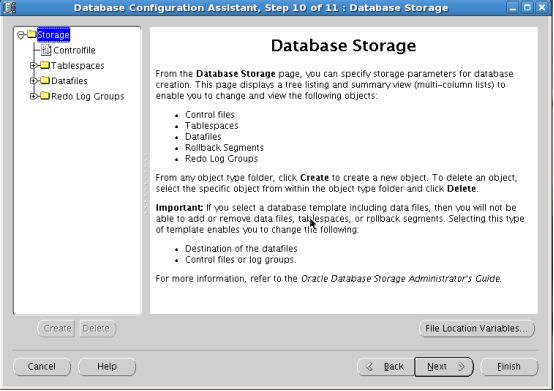Click the application icon in title bar
The height and width of the screenshot is (391, 554).
point(9,7)
